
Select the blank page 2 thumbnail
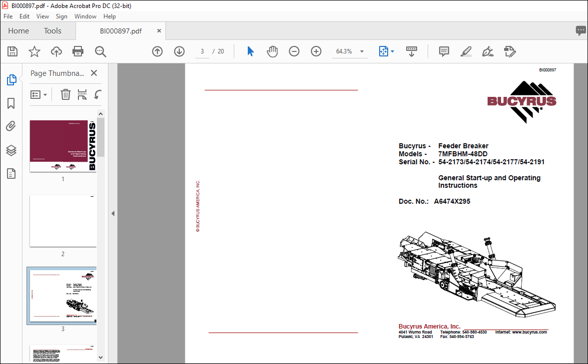(x=63, y=221)
